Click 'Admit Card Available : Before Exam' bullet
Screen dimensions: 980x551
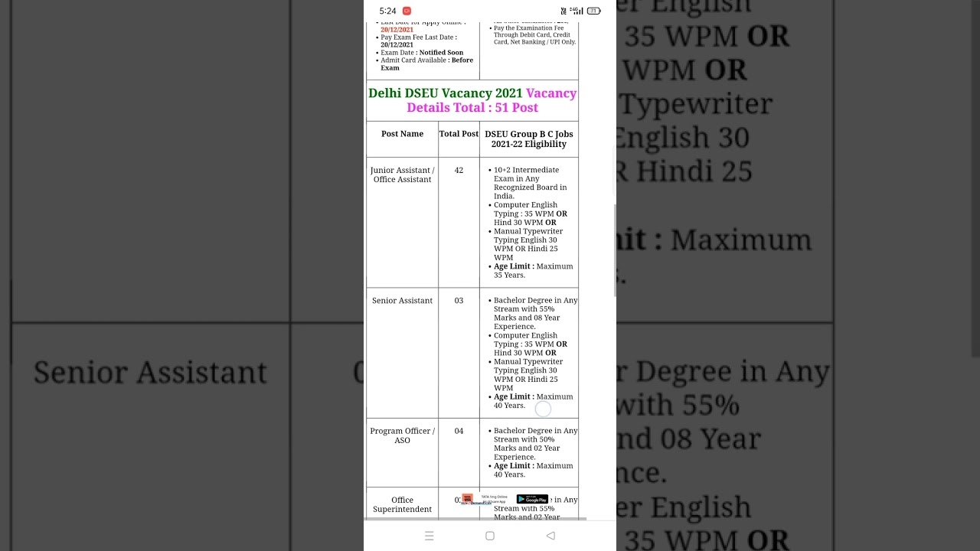point(425,64)
